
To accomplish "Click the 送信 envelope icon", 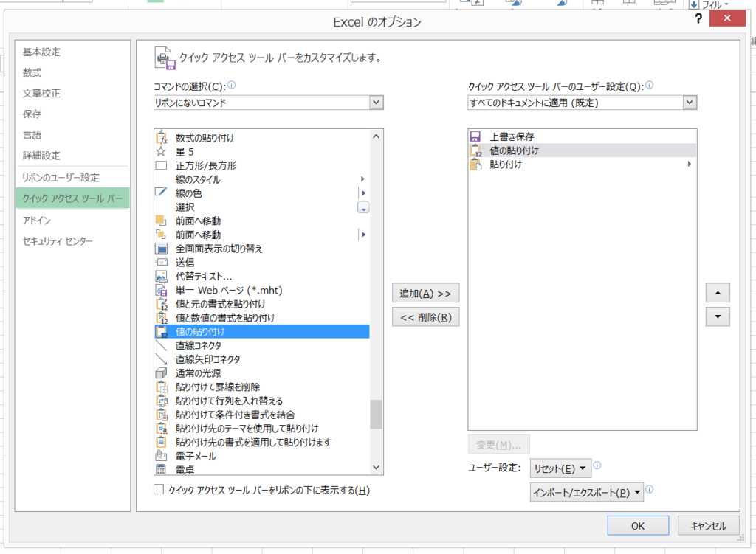I will [x=161, y=263].
